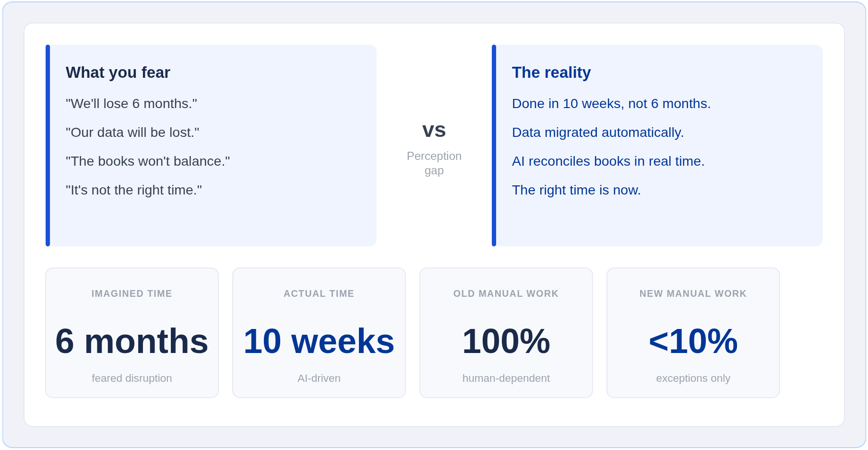The width and height of the screenshot is (868, 450).
Task: Click "AI reconciles books in real time."
Action: [608, 161]
